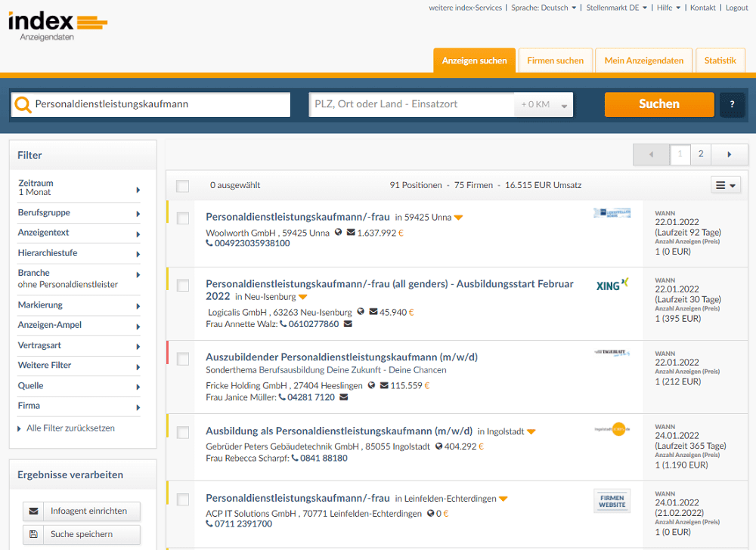The image size is (756, 550).
Task: Click envelope icon on Infoagent einrichten
Action: (33, 511)
